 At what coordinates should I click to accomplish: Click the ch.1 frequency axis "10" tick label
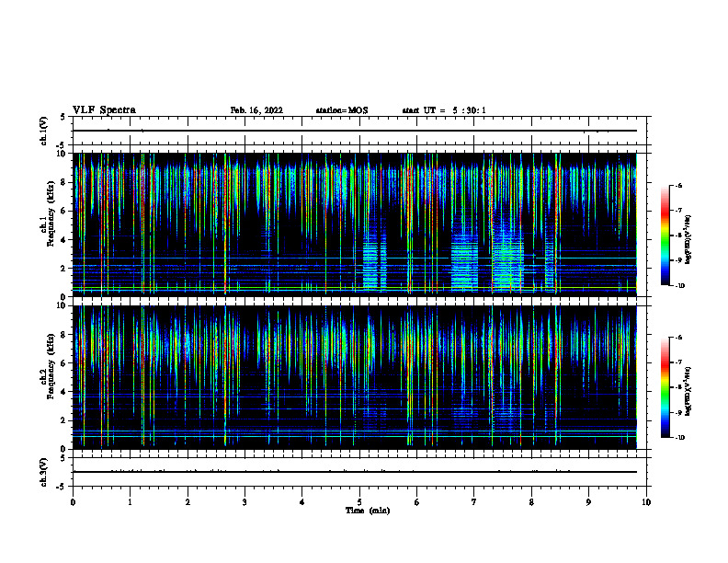click(x=63, y=154)
